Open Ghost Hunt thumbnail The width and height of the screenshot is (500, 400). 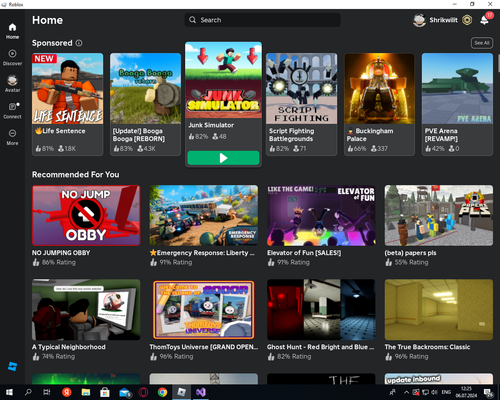pos(321,310)
